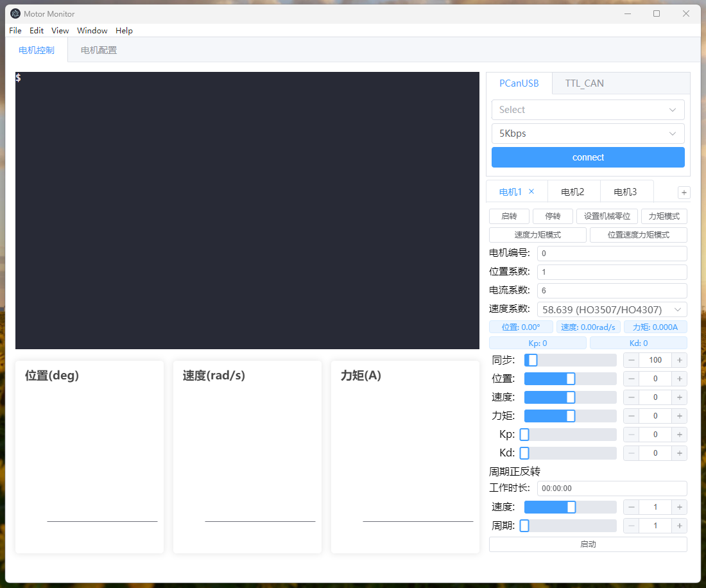This screenshot has width=706, height=588.
Task: Decrease 同步 value with minus stepper
Action: 632,360
